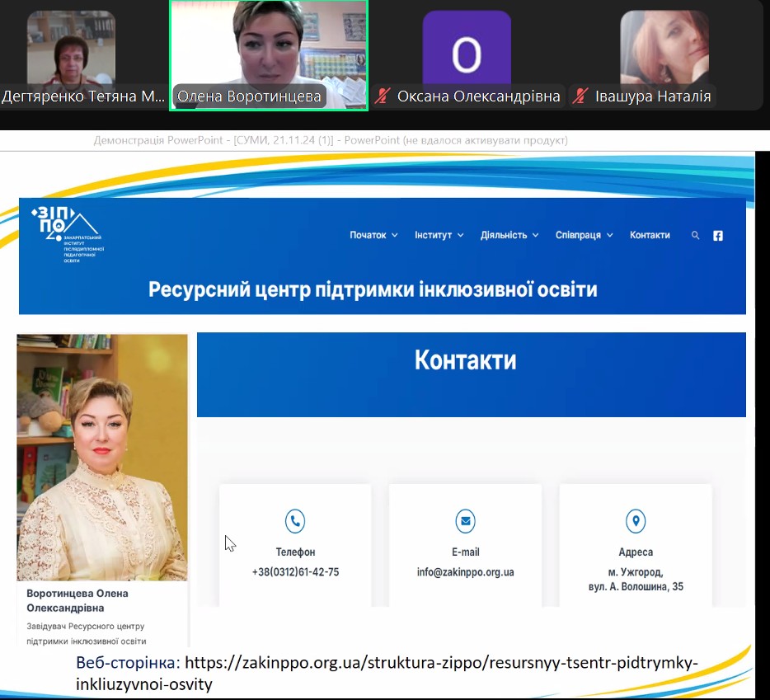770x700 pixels.
Task: Go to the Контакти menu item
Action: coord(650,236)
